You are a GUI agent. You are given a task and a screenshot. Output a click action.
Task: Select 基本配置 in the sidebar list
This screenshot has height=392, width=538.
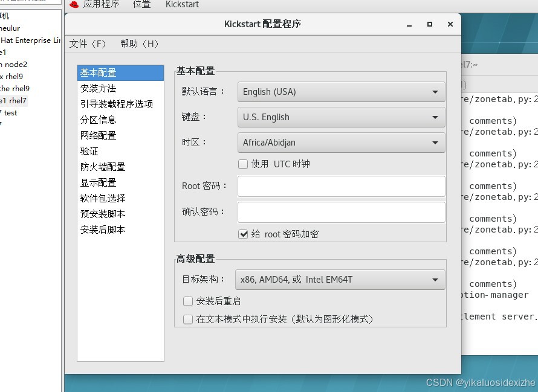(120, 72)
